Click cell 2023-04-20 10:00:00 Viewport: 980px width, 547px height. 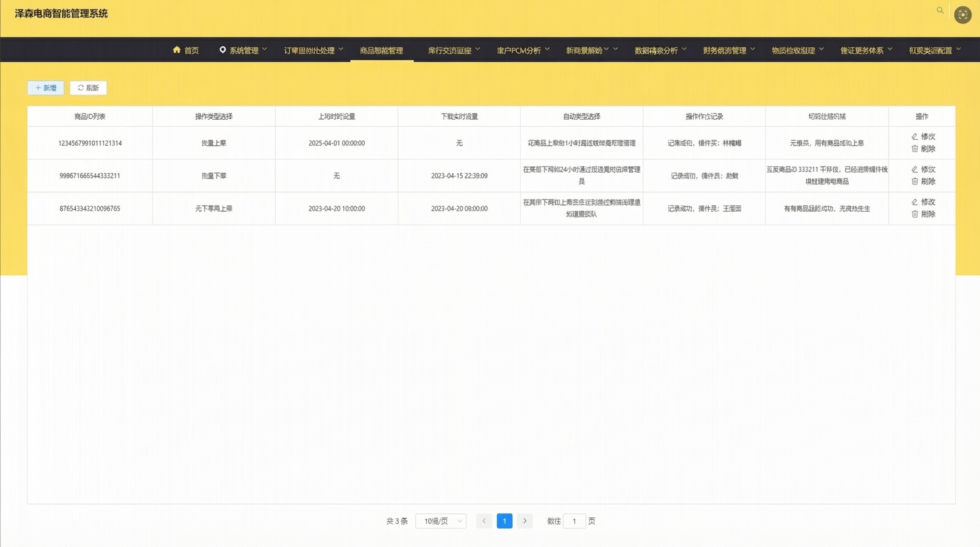[x=337, y=208]
